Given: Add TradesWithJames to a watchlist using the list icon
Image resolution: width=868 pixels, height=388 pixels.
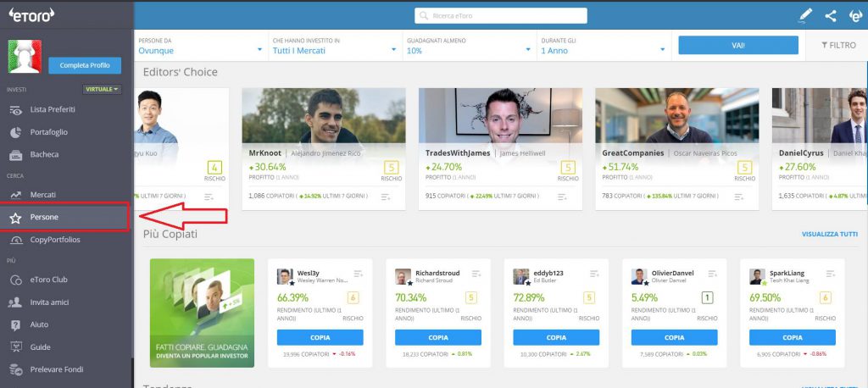Looking at the screenshot, I should click(x=562, y=197).
